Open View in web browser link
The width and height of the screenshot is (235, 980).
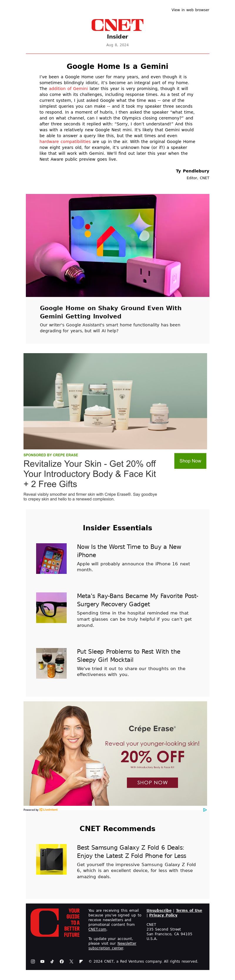tap(190, 10)
